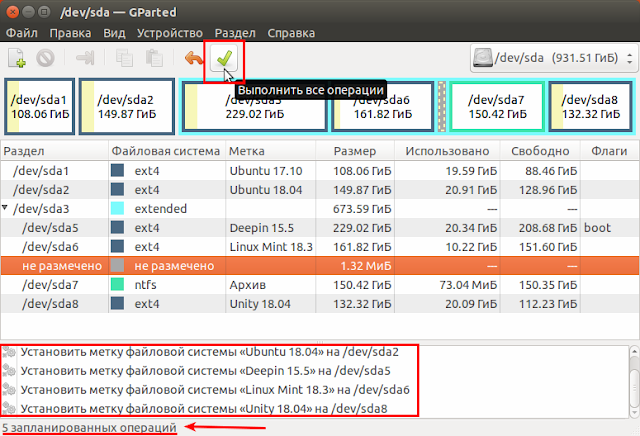
Task: Open the Раздел menu
Action: pos(235,33)
